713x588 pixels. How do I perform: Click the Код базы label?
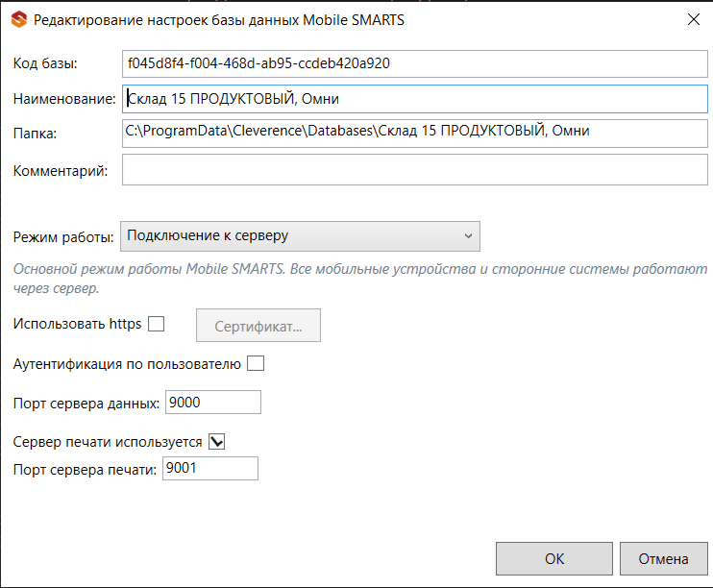coord(45,63)
